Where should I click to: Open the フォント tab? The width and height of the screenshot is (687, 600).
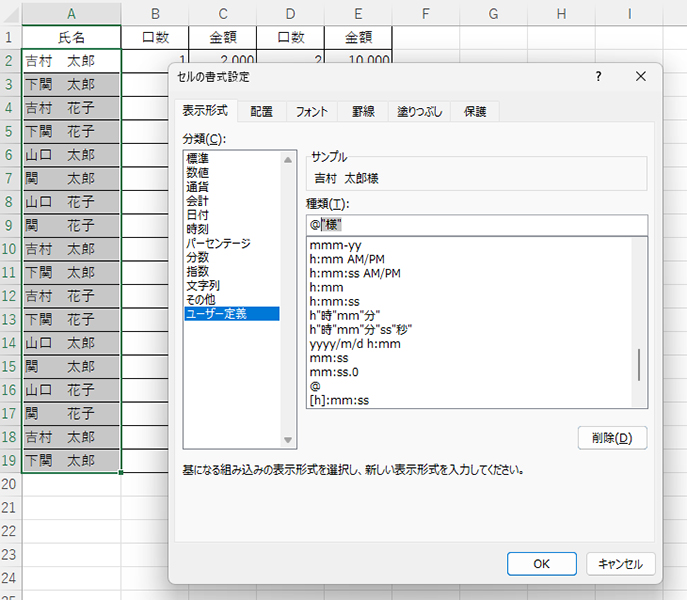[x=311, y=112]
